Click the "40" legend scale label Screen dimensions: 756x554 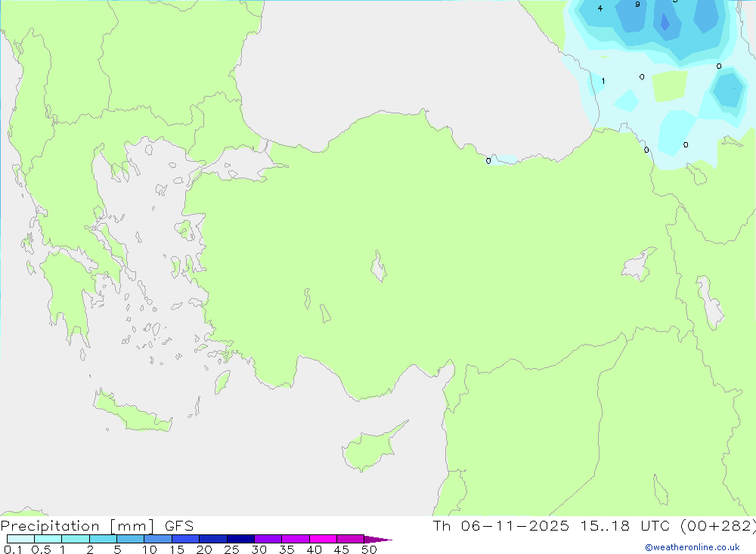click(x=314, y=549)
